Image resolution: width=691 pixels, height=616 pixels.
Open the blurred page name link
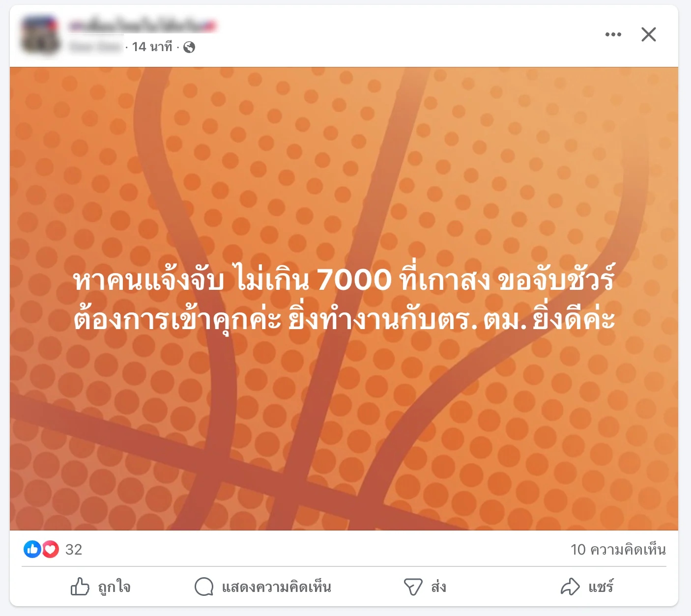tap(143, 26)
